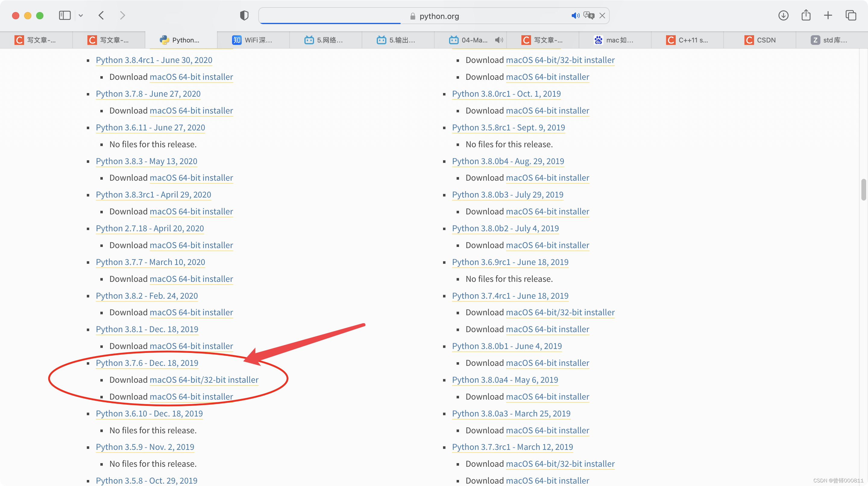The height and width of the screenshot is (486, 868).
Task: Switch to the 04-Ma tab
Action: point(470,40)
